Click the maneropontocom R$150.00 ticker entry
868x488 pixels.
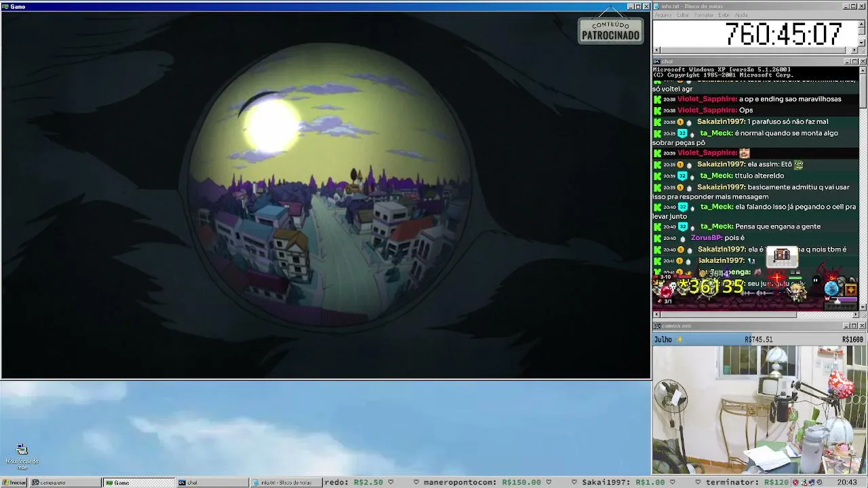pos(482,483)
